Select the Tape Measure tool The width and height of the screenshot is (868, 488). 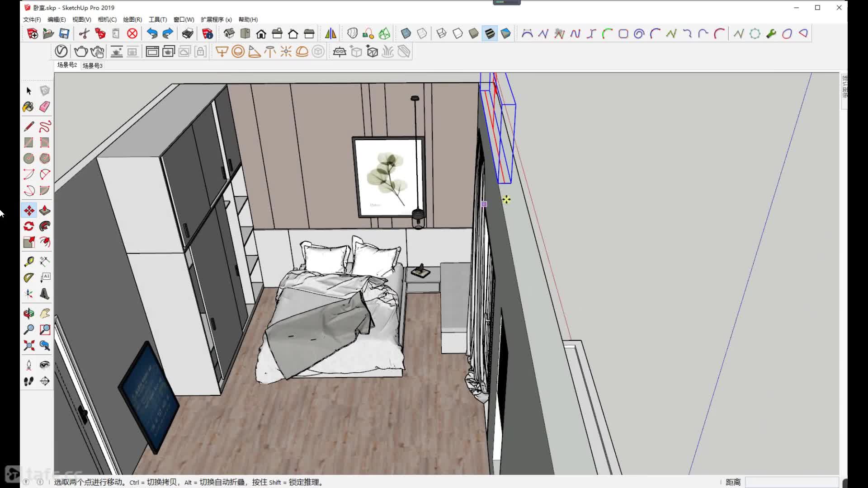pos(29,262)
